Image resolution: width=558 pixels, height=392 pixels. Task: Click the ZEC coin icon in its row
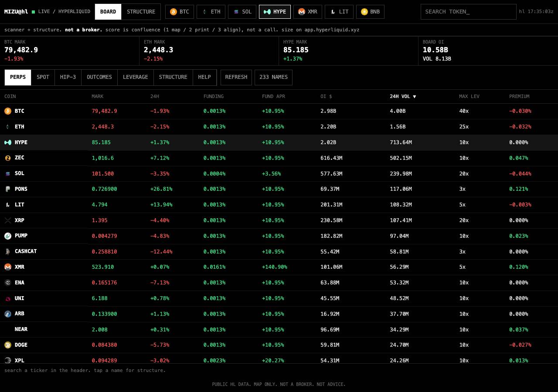tap(7, 158)
